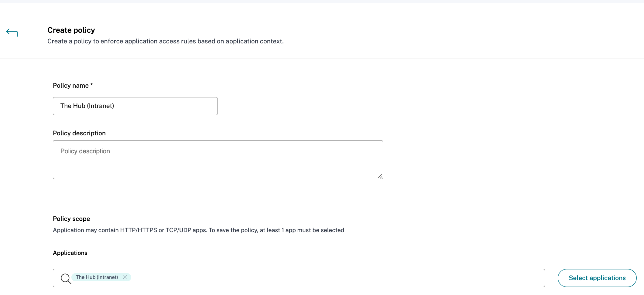
Task: Click the back arrow icon
Action: [x=12, y=32]
